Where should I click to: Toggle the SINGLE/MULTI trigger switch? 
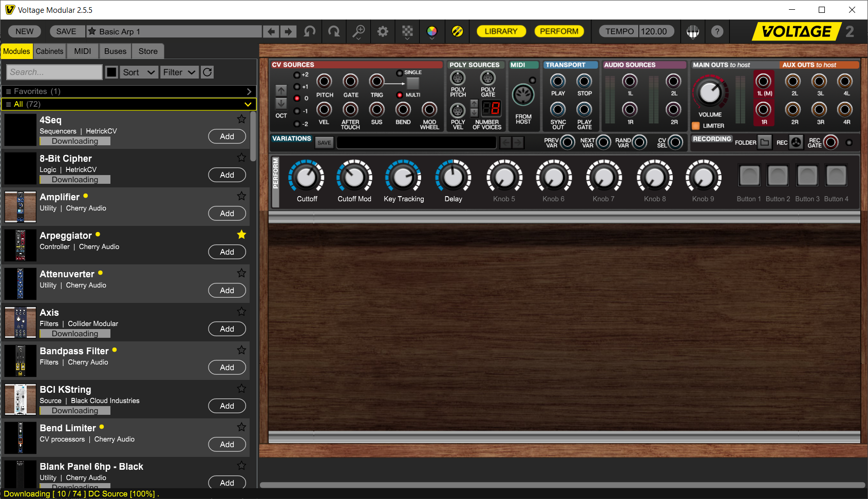[x=413, y=83]
